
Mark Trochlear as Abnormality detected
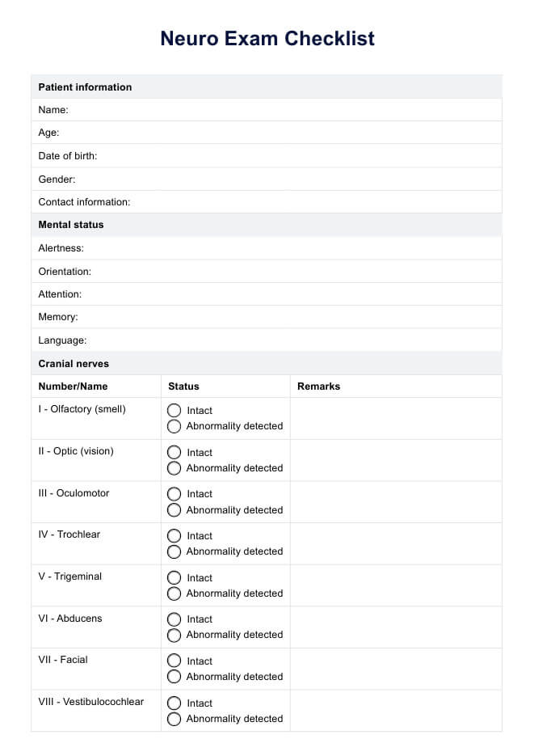click(x=174, y=551)
